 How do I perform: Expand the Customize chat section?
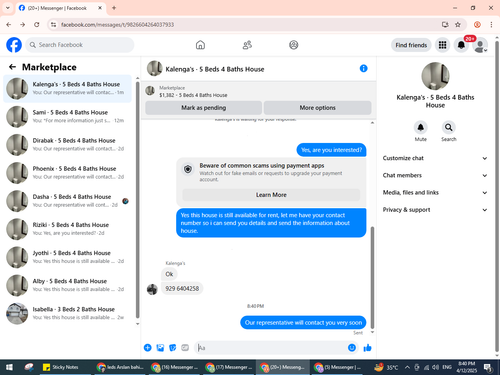[x=435, y=158]
